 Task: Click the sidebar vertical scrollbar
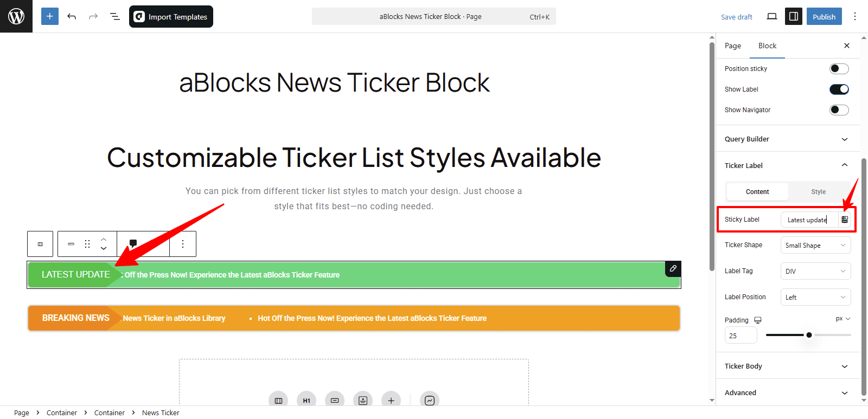[864, 276]
